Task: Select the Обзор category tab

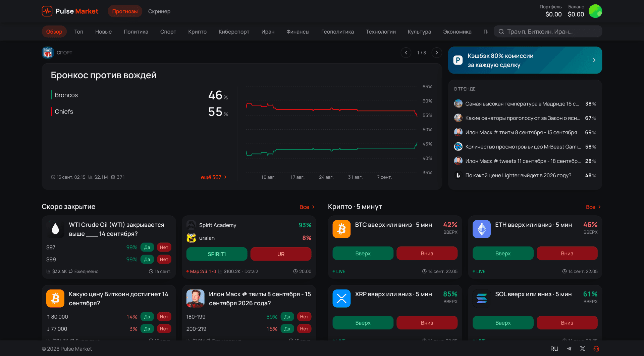Action: (54, 32)
